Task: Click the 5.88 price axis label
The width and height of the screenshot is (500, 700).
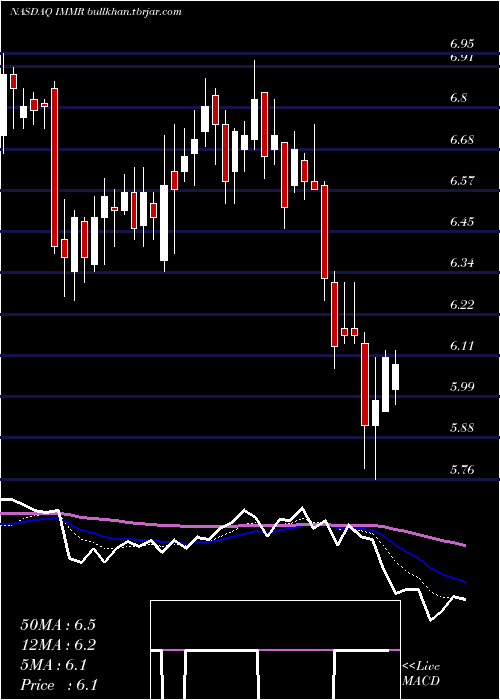Action: click(x=462, y=428)
